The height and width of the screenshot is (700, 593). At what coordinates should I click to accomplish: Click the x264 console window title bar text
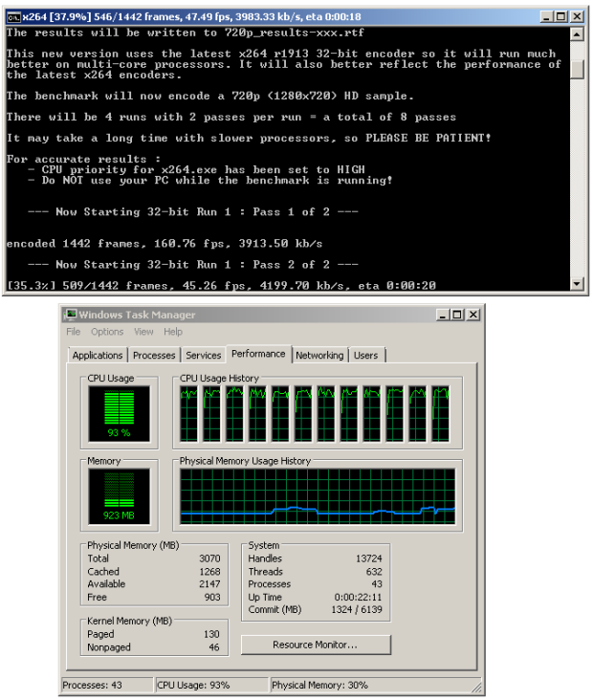tap(191, 17)
